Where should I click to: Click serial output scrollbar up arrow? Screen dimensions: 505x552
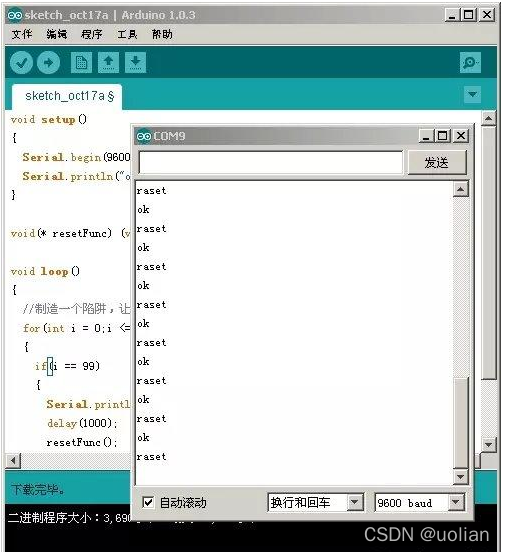pyautogui.click(x=460, y=190)
